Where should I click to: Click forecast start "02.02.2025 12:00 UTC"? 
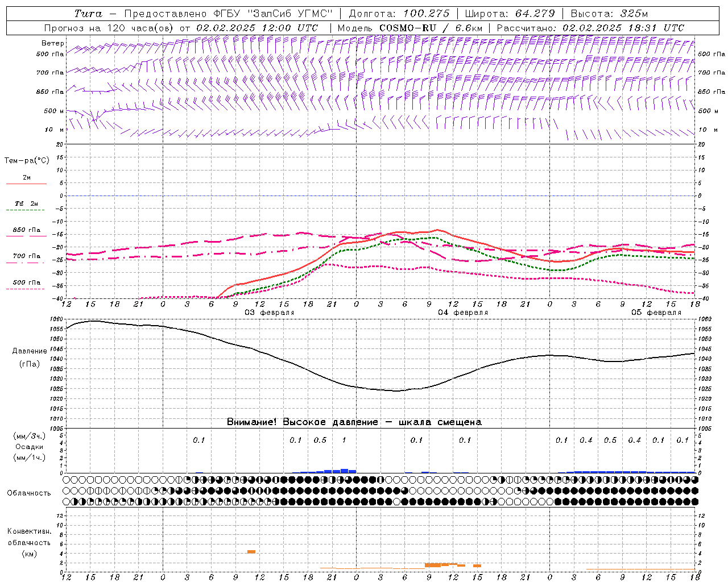257,28
